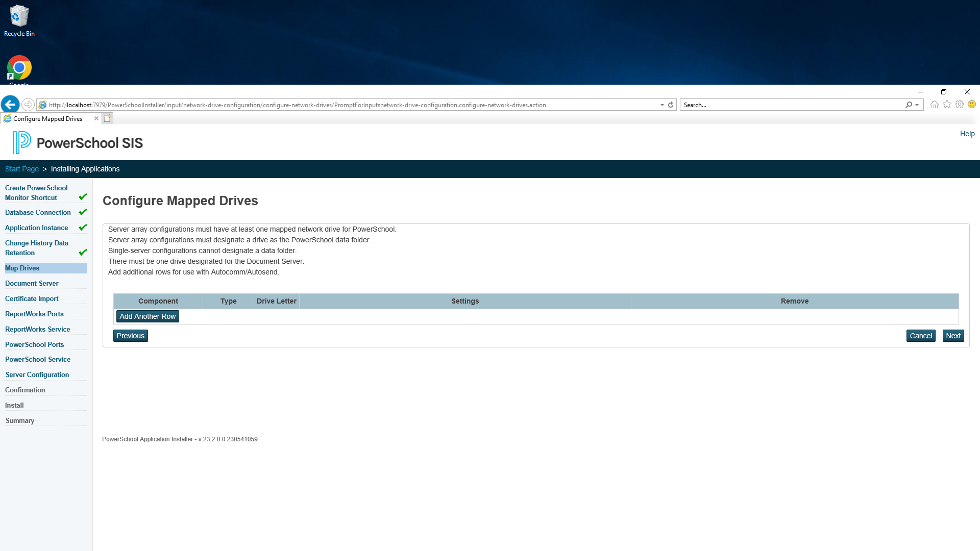This screenshot has width=980, height=551.
Task: Click the Remove column header
Action: click(x=795, y=301)
